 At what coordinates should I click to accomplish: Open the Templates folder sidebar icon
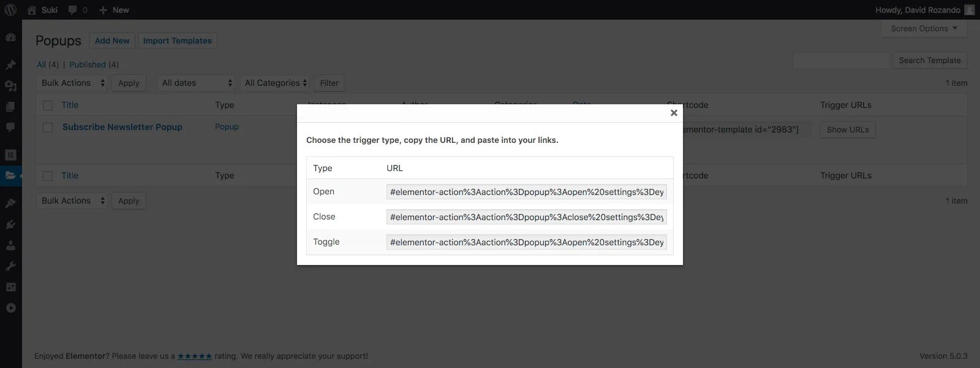pyautogui.click(x=10, y=175)
